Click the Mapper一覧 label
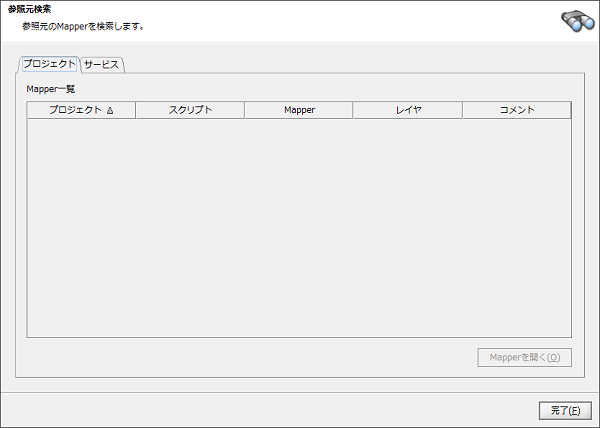 point(45,89)
